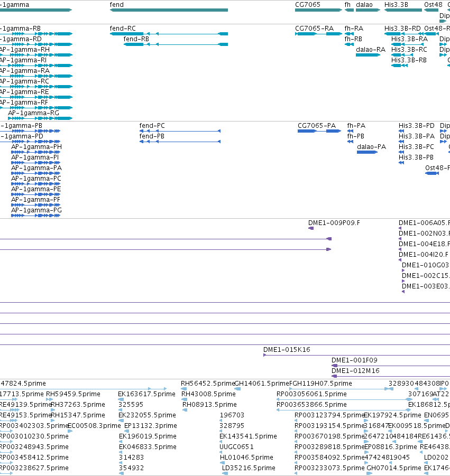Select the fh-RB transcript label

(353, 39)
